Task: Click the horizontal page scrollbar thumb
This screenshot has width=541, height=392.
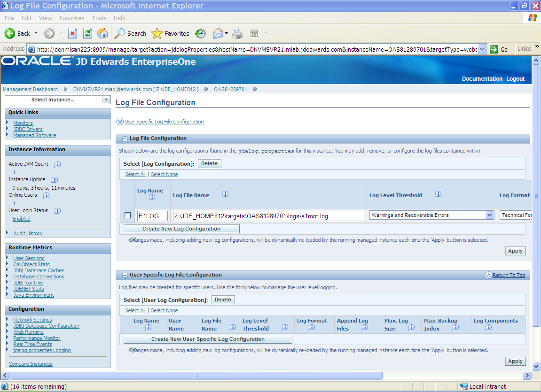Action: click(x=196, y=375)
